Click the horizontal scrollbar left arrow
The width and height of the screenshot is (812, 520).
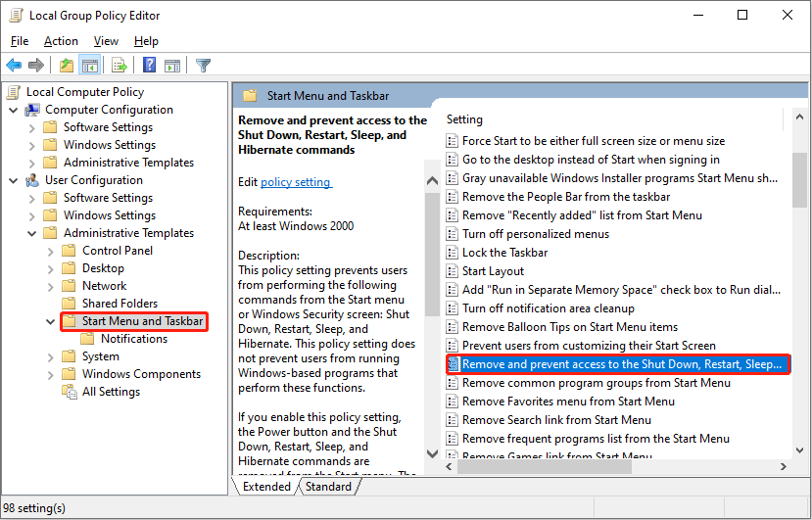pyautogui.click(x=449, y=467)
